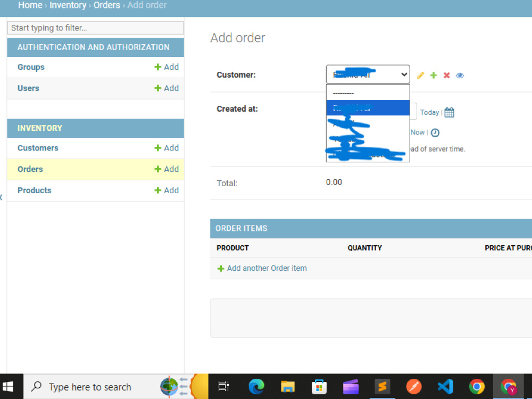Click Add next to Users
Viewport: 532px width, 399px height.
[x=167, y=88]
